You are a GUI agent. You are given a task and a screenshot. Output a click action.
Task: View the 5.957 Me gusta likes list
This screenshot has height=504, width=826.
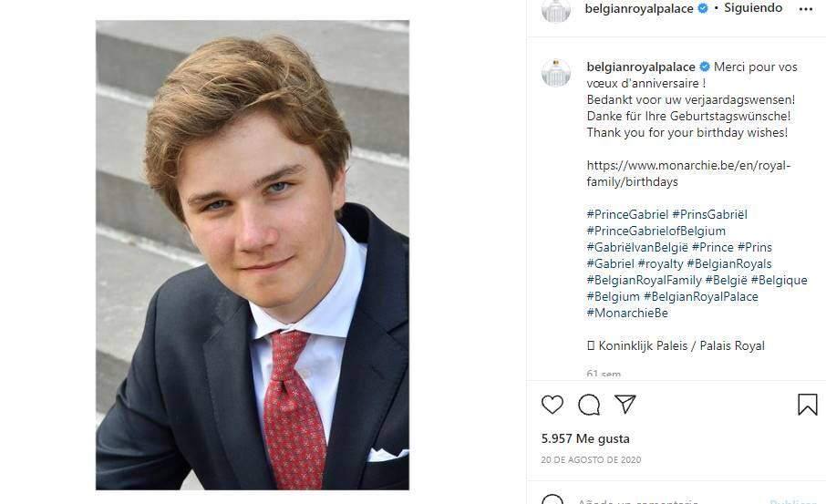pyautogui.click(x=585, y=439)
